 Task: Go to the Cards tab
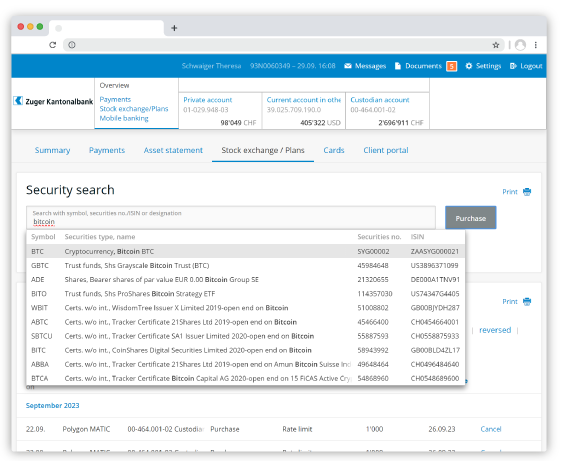(334, 150)
